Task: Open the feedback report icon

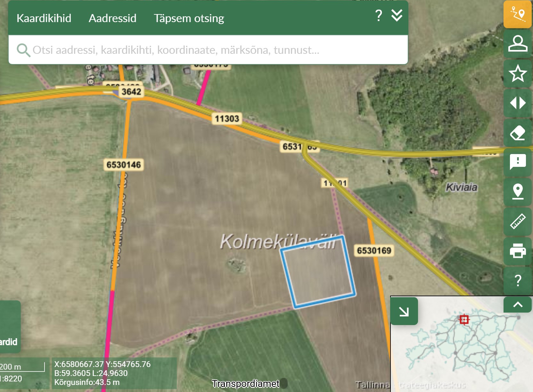Action: point(518,162)
